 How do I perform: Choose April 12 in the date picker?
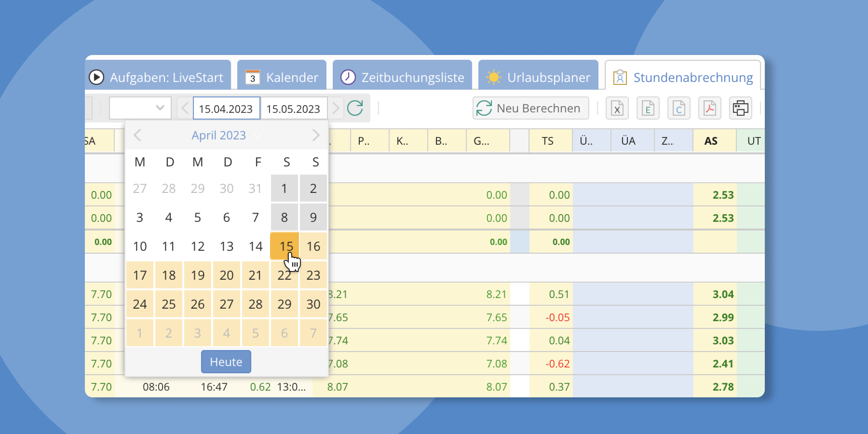pyautogui.click(x=198, y=246)
